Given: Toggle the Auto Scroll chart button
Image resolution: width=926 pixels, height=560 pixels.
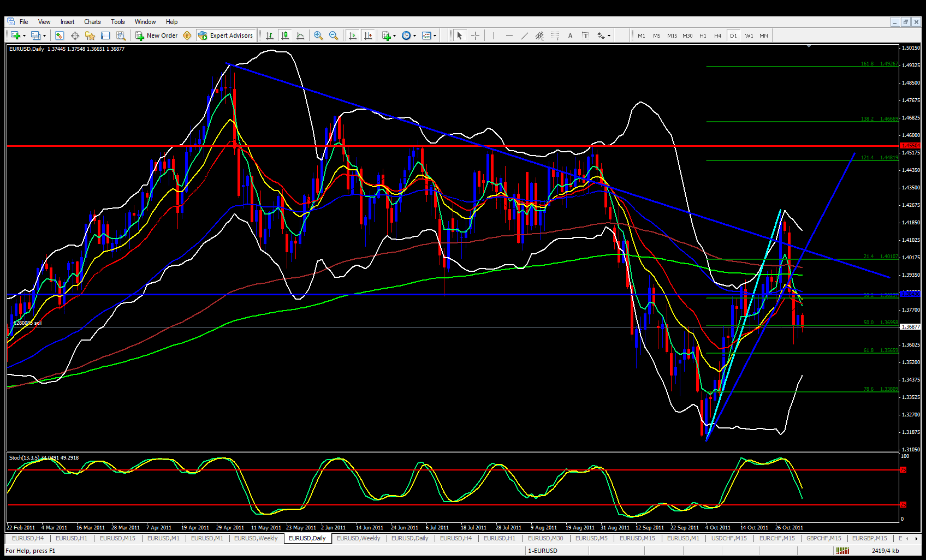Looking at the screenshot, I should point(353,35).
